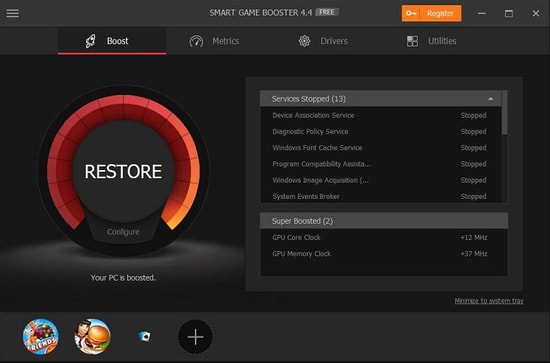
Task: Click the services list scrollbar thumb
Action: 504,112
